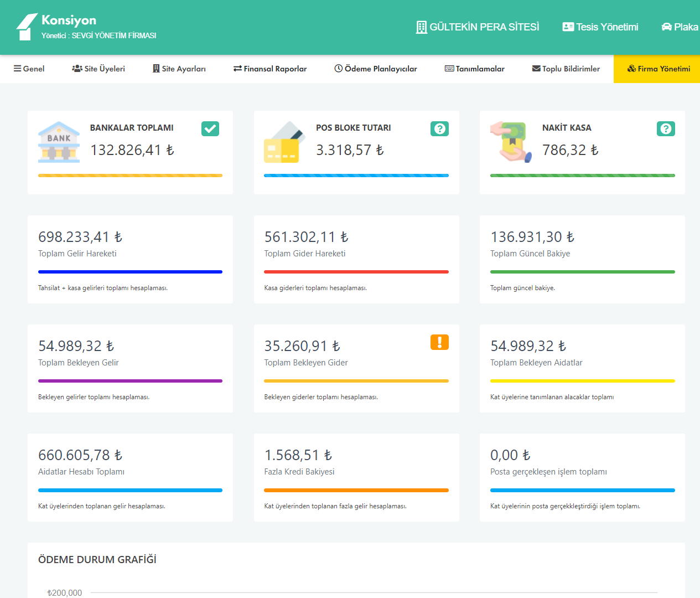700x598 pixels.
Task: Open the Genel hamburger menu
Action: (x=29, y=69)
